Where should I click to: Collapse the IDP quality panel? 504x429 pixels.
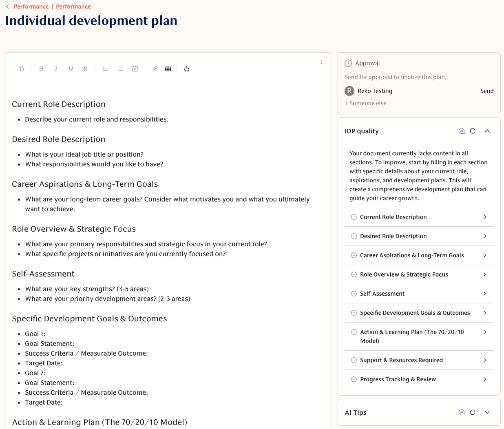coord(487,131)
